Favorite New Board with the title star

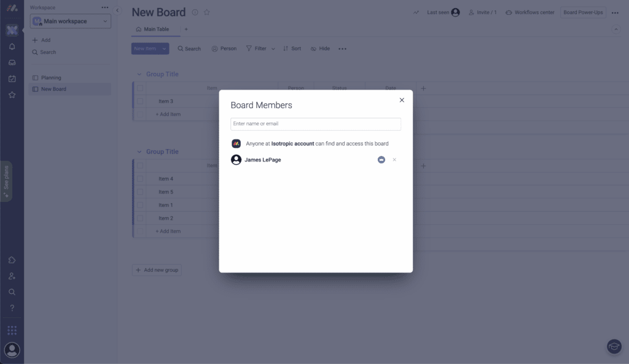[207, 12]
